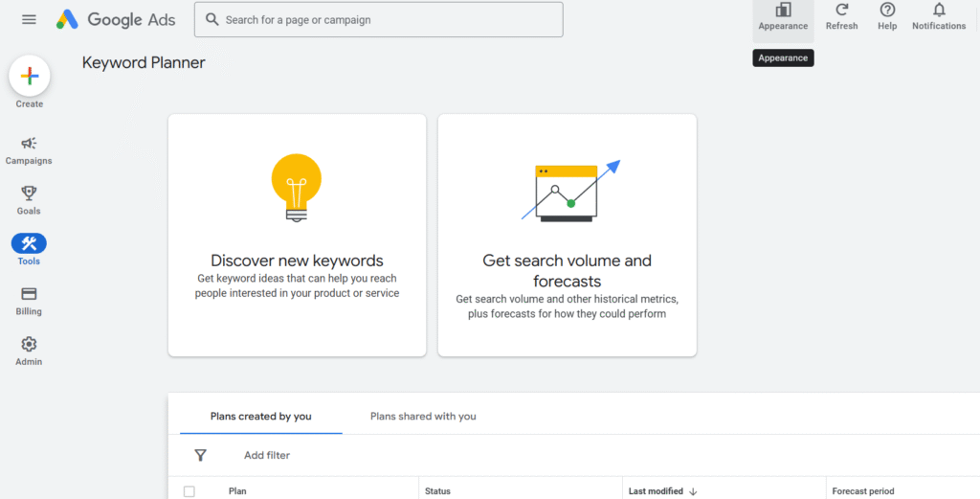The width and height of the screenshot is (980, 499).
Task: Open Campaigns in the sidebar
Action: tap(29, 150)
